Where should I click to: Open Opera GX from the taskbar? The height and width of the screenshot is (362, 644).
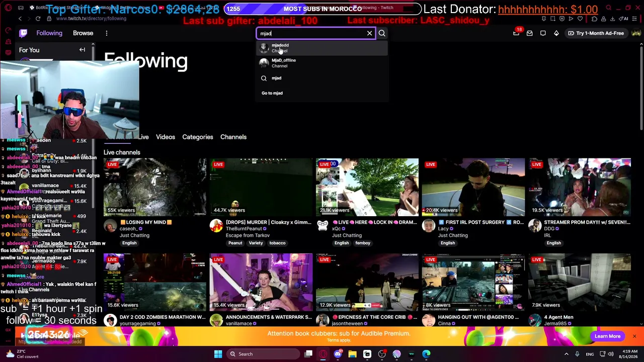323,354
